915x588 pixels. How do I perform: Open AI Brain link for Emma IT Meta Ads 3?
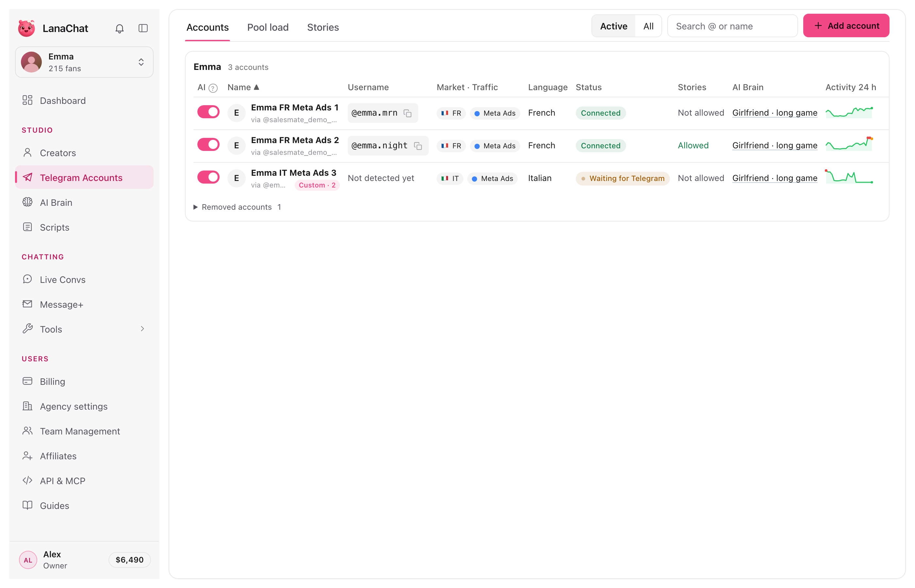[x=774, y=178]
